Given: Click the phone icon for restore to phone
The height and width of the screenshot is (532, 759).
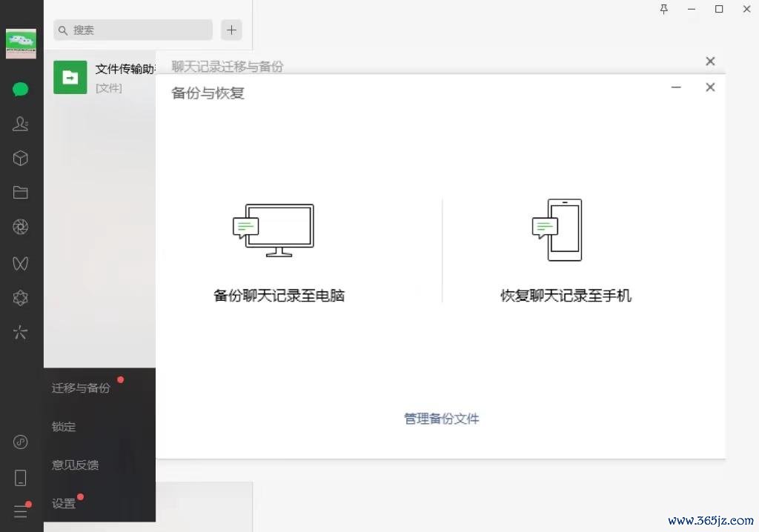Looking at the screenshot, I should pos(557,230).
